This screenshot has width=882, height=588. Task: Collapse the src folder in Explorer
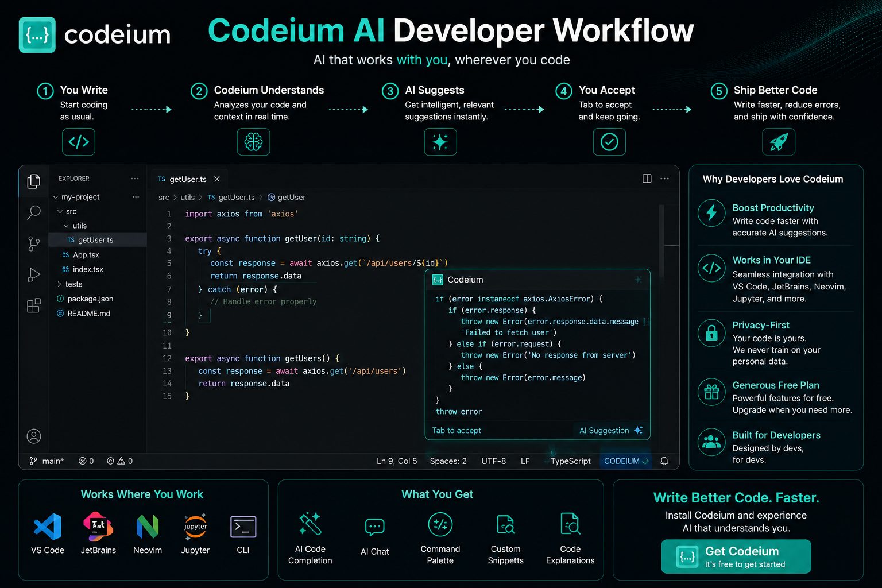pos(60,212)
